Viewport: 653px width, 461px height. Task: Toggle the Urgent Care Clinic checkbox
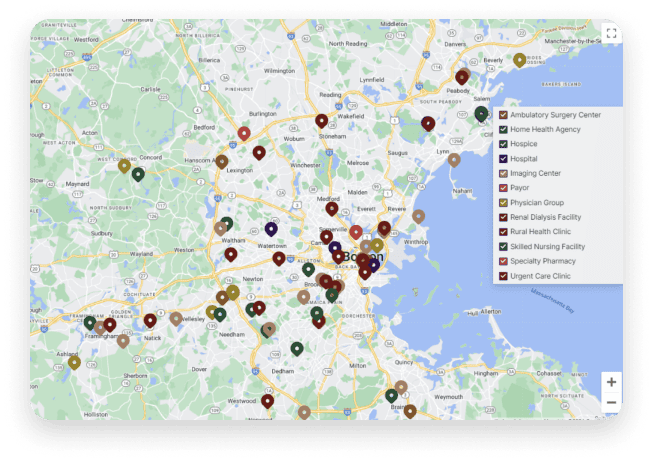[503, 275]
